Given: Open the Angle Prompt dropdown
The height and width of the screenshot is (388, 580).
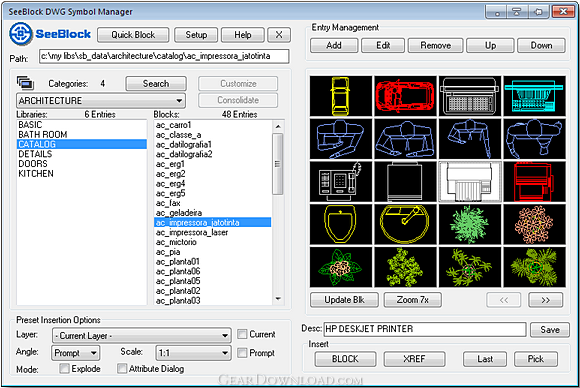Looking at the screenshot, I should click(x=75, y=353).
